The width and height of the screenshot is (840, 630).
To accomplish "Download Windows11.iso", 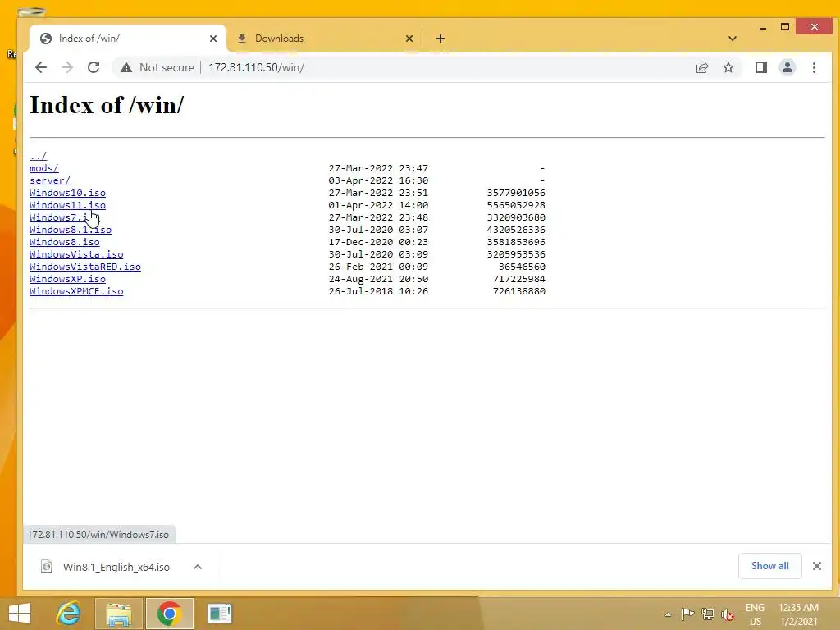I will [67, 205].
